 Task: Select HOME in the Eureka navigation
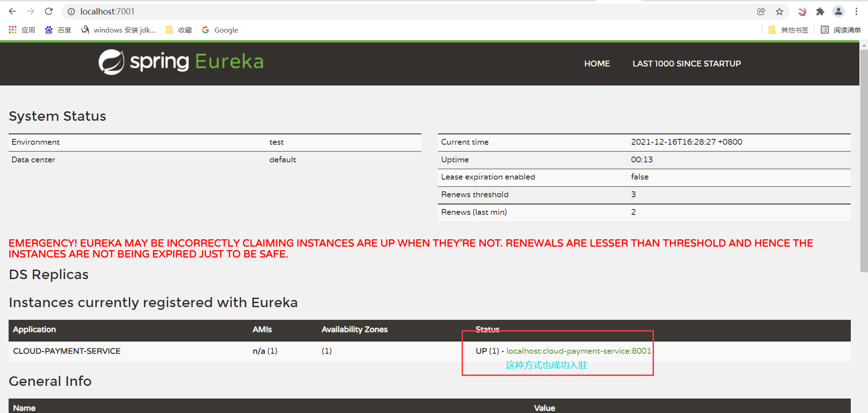tap(596, 63)
